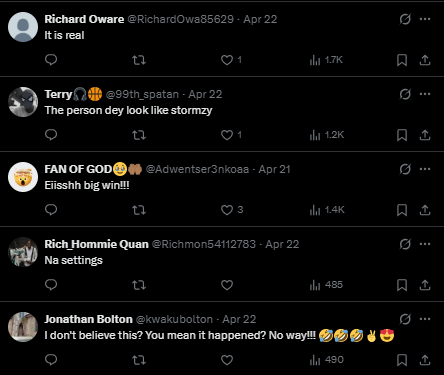Bookmark the 'Eiisshh big win!!!' tweet
Image resolution: width=444 pixels, height=375 pixels.
pyautogui.click(x=402, y=210)
